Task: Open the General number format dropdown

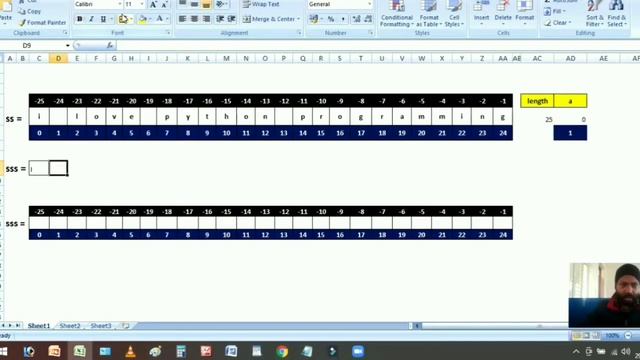Action: click(x=370, y=4)
